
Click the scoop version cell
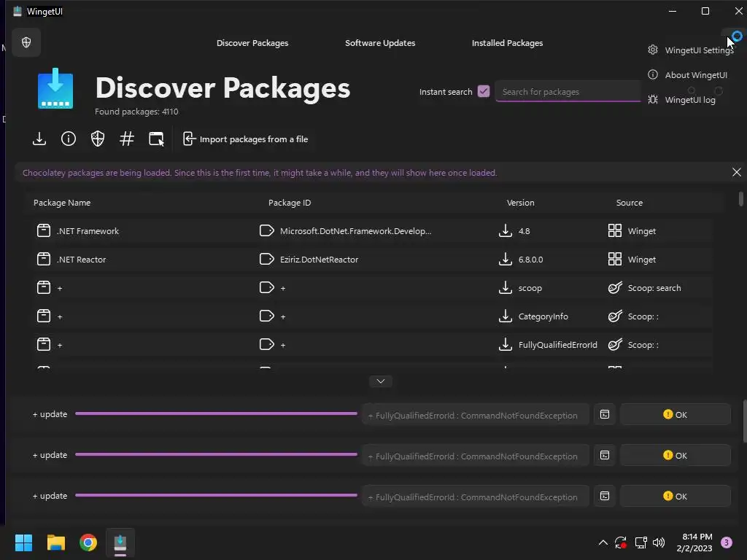(530, 288)
